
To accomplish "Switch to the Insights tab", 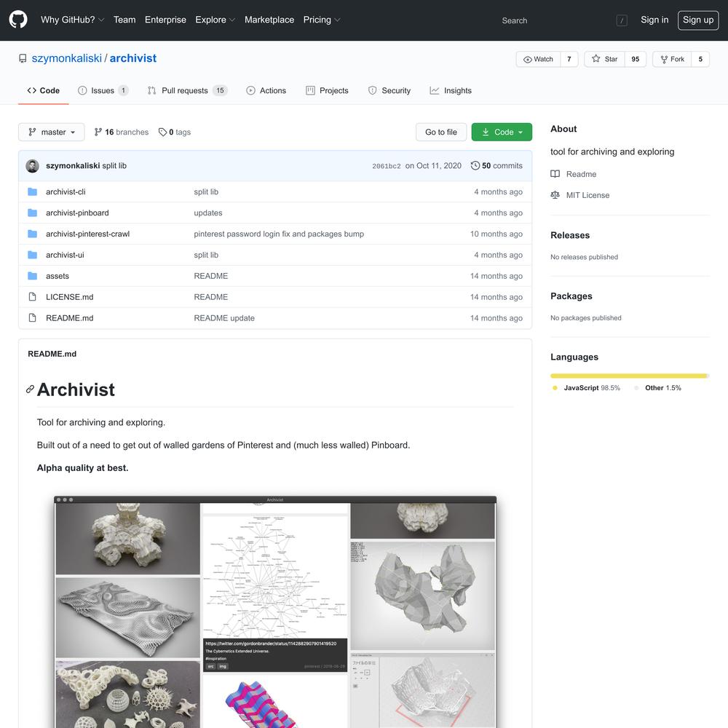I will point(451,90).
